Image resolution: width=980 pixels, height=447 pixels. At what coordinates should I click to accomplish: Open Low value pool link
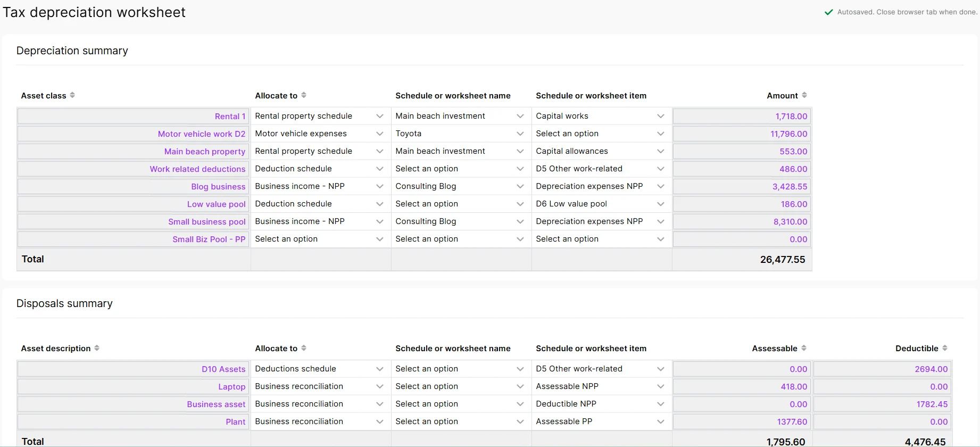coord(216,204)
